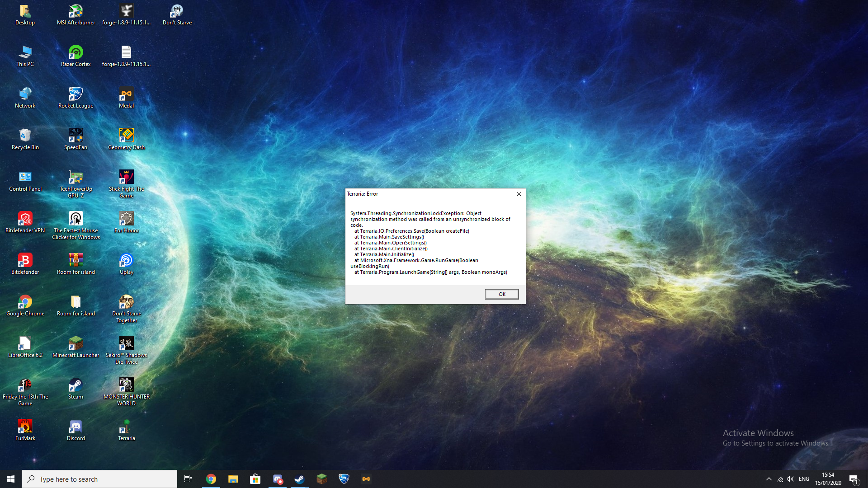This screenshot has height=488, width=868.
Task: Select the Razer Cortex desktop icon
Action: pos(76,56)
